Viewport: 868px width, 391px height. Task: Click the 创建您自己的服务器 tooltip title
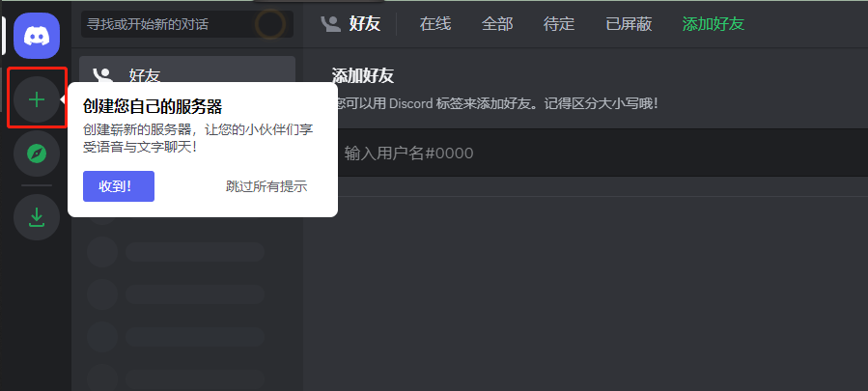[x=153, y=106]
